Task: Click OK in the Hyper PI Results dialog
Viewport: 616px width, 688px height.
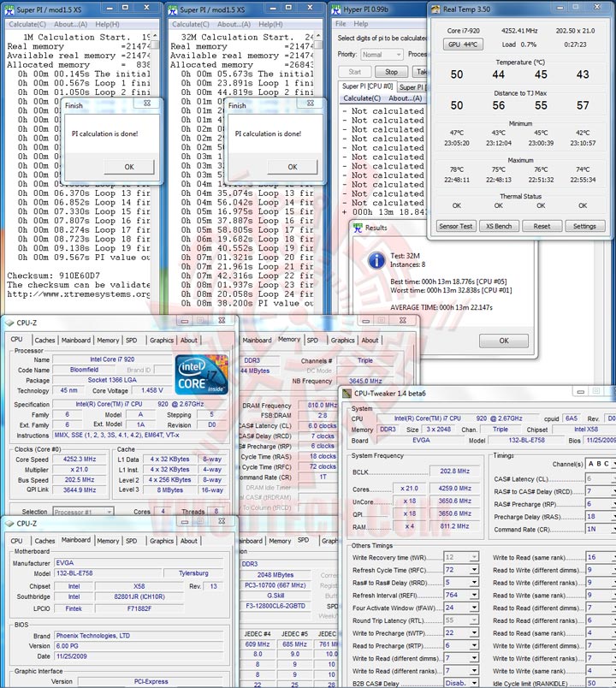Action: click(504, 341)
